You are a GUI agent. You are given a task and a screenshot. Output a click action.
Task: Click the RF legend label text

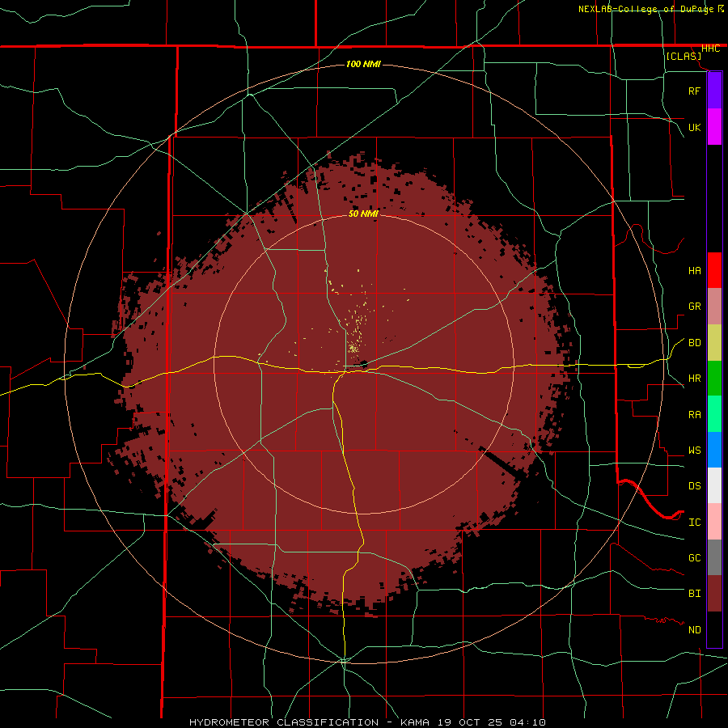pyautogui.click(x=694, y=91)
